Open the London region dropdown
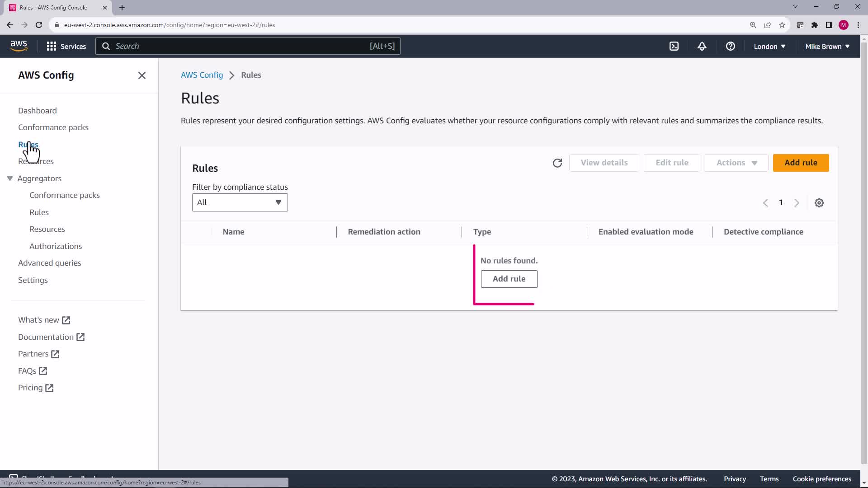The image size is (868, 488). click(x=769, y=46)
